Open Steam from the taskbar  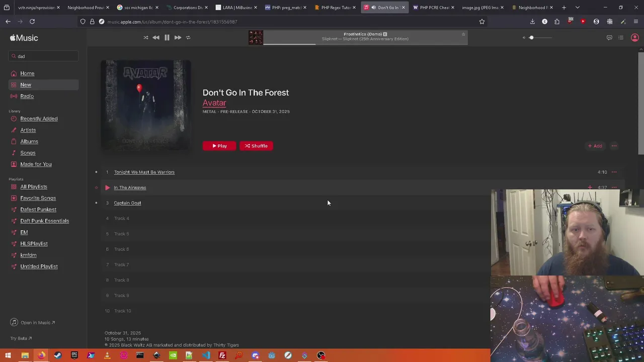57,355
